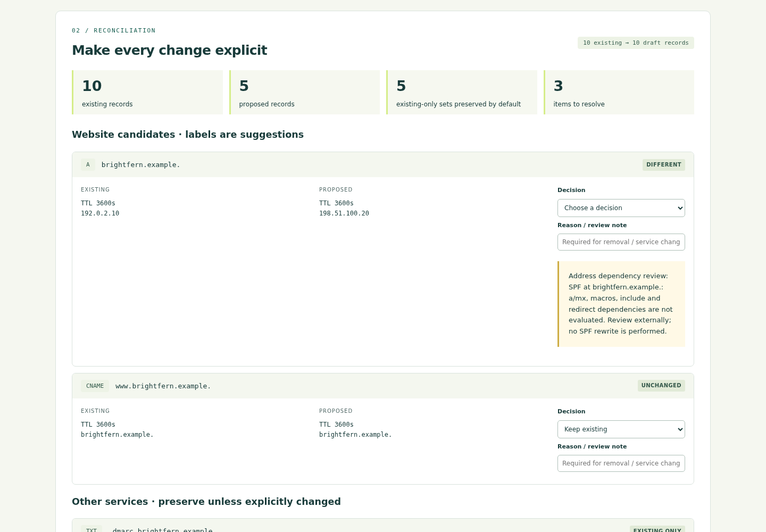Click the DIFFERENT status badge

pyautogui.click(x=663, y=165)
